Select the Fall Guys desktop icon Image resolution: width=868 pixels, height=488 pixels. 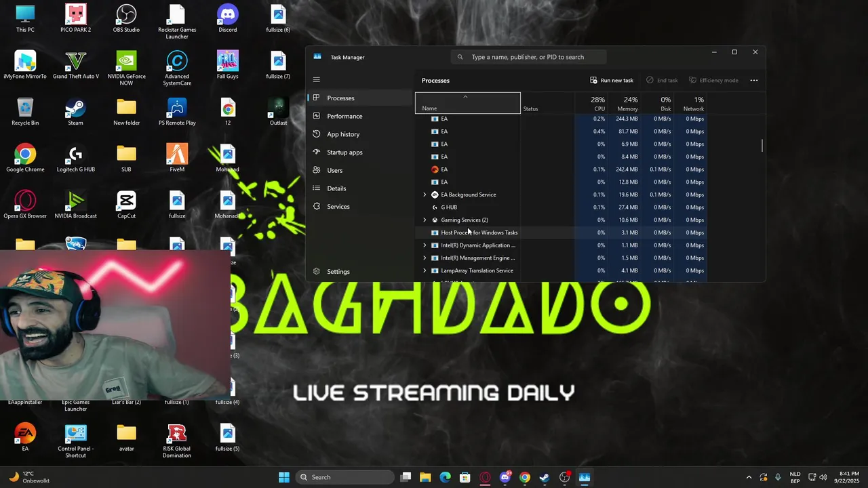click(227, 65)
